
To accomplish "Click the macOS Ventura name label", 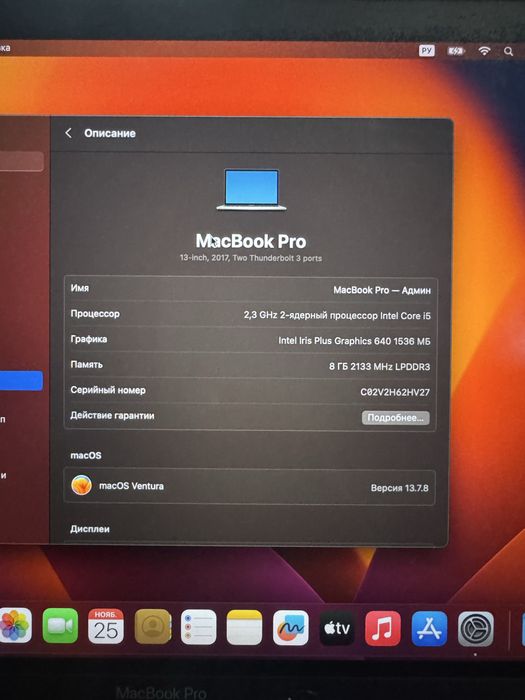I will pos(131,486).
